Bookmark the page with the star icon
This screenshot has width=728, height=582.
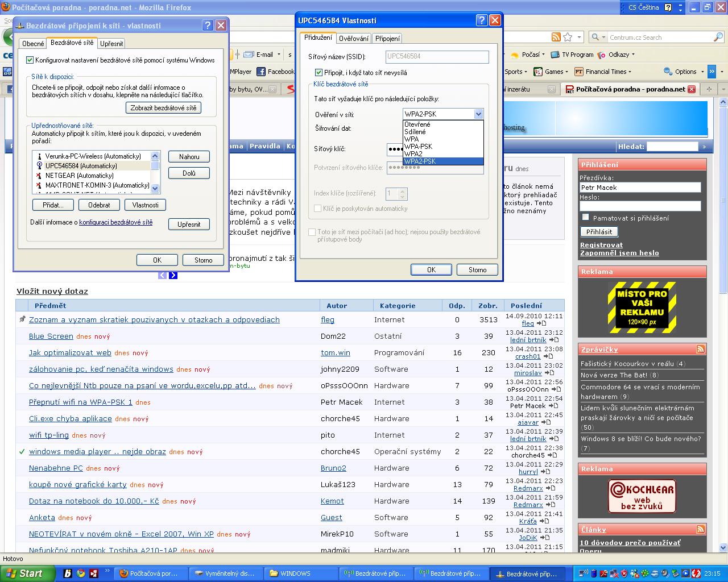coord(568,38)
